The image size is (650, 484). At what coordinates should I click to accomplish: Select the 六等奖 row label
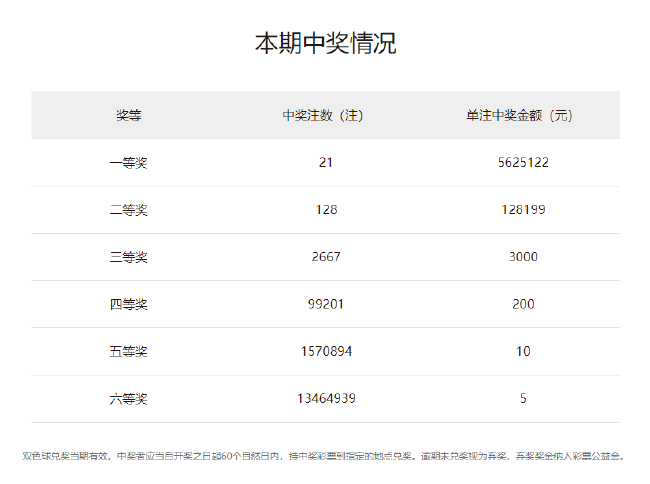click(x=128, y=399)
